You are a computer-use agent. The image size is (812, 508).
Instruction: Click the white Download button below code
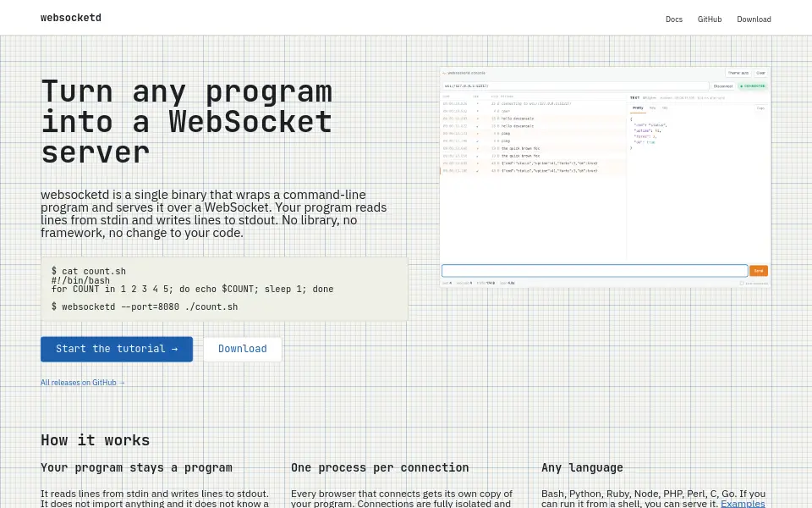(x=243, y=349)
